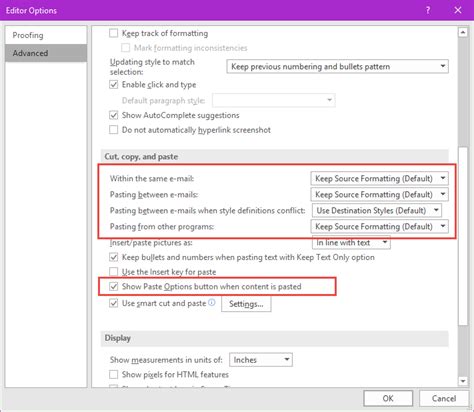Close the Editor Options dialog
The width and height of the screenshot is (474, 412).
458,10
